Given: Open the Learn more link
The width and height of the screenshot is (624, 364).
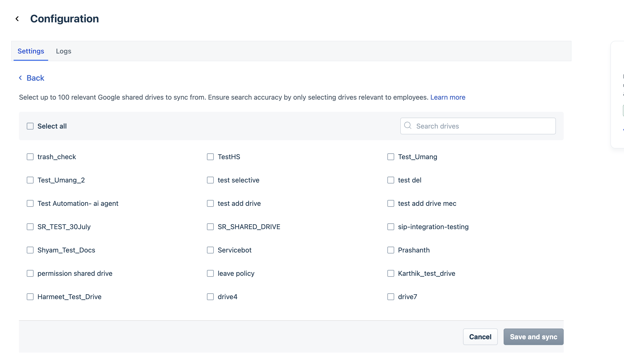Looking at the screenshot, I should (448, 97).
